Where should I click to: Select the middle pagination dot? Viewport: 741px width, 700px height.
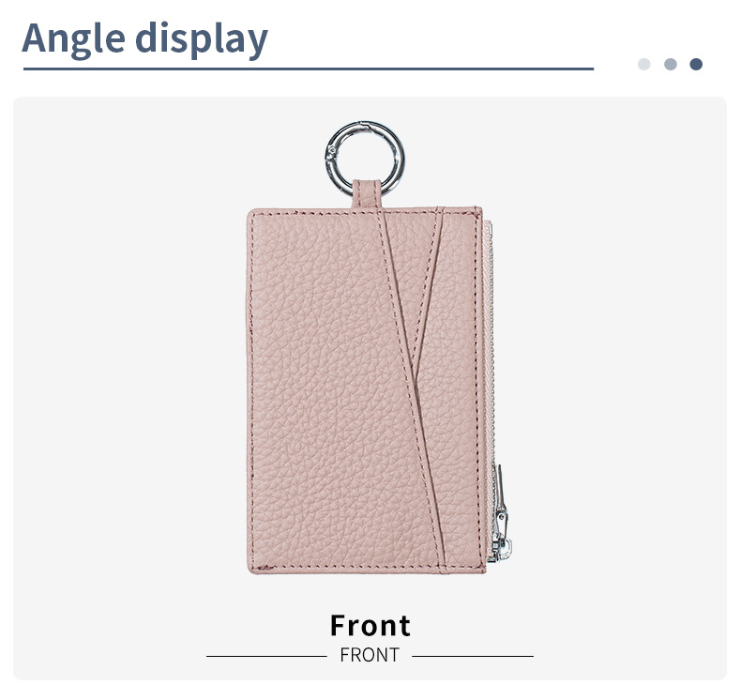click(x=670, y=64)
